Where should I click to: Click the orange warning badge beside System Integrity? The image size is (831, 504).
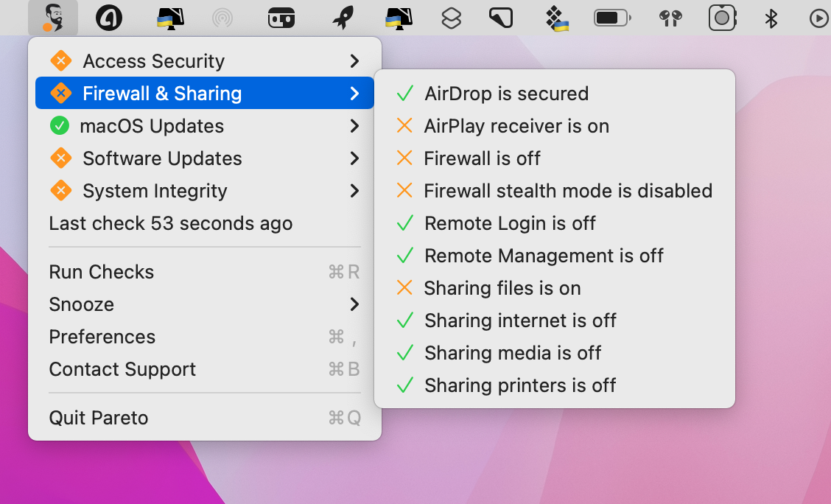pyautogui.click(x=61, y=190)
